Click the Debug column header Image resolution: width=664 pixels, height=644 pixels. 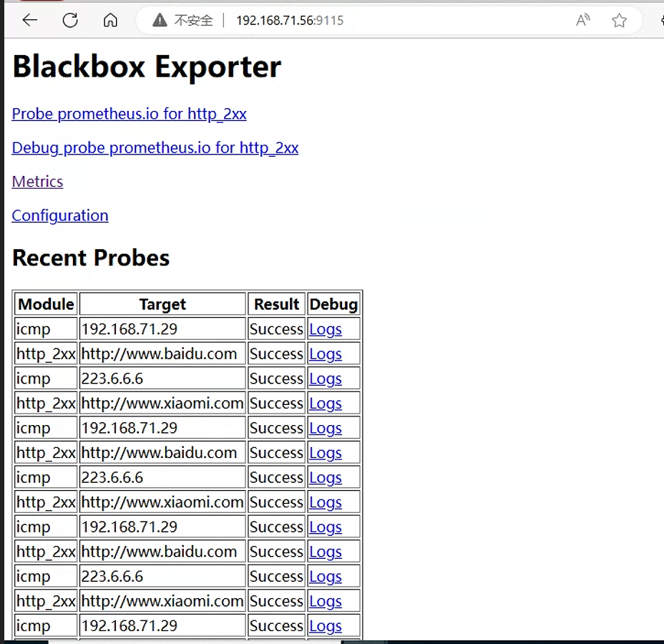pyautogui.click(x=333, y=304)
